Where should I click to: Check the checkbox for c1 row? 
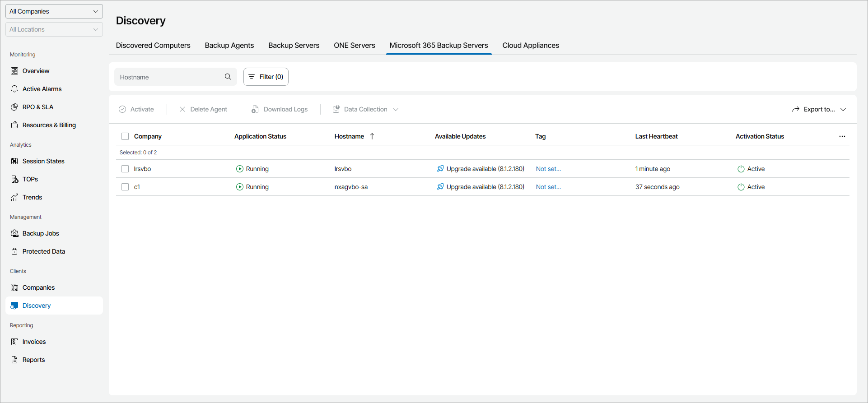coord(125,187)
